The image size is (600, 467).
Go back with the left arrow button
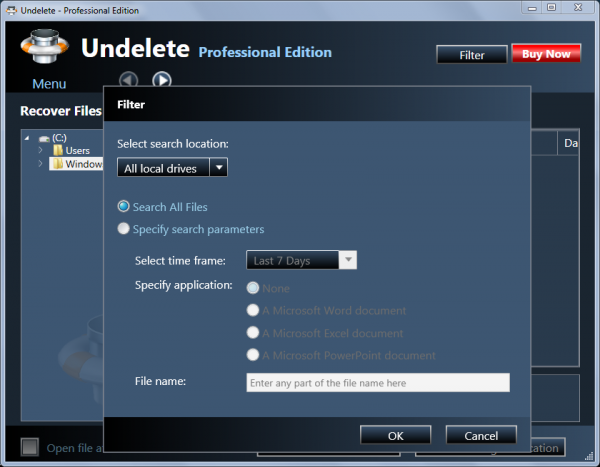point(128,80)
